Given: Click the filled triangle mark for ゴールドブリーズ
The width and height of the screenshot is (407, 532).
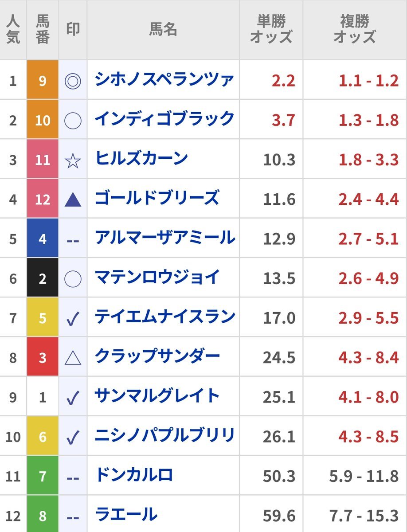Looking at the screenshot, I should [73, 200].
